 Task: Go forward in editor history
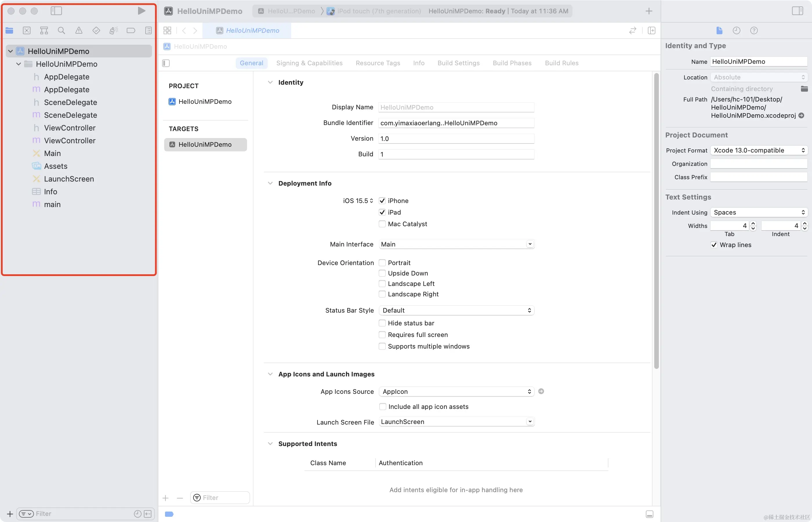click(195, 30)
